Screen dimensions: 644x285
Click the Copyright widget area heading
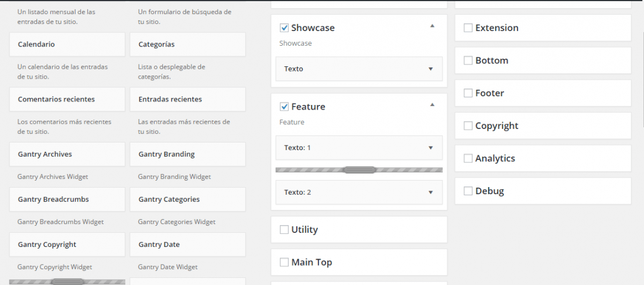496,126
